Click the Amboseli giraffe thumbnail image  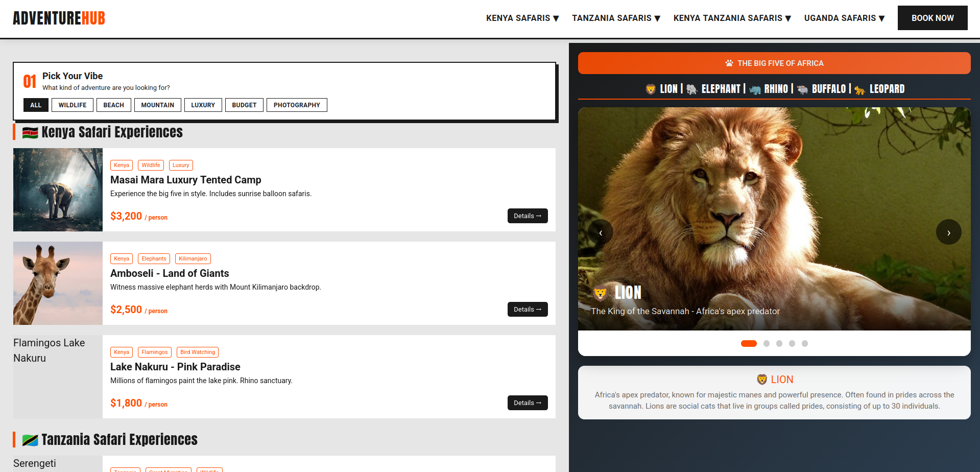pos(58,283)
